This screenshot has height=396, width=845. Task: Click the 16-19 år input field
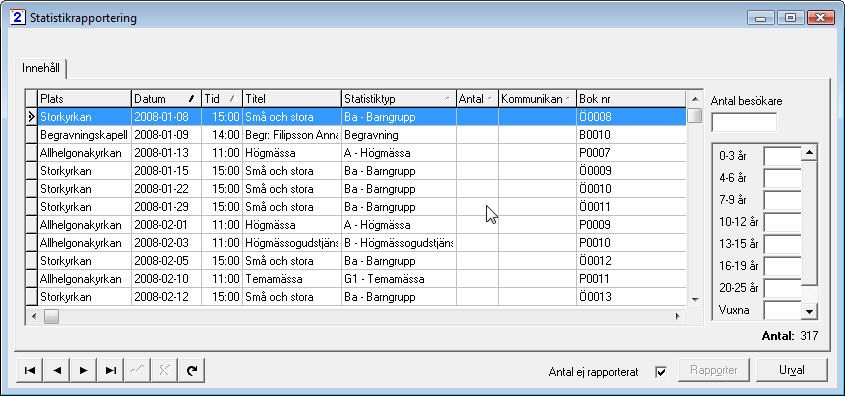click(782, 266)
